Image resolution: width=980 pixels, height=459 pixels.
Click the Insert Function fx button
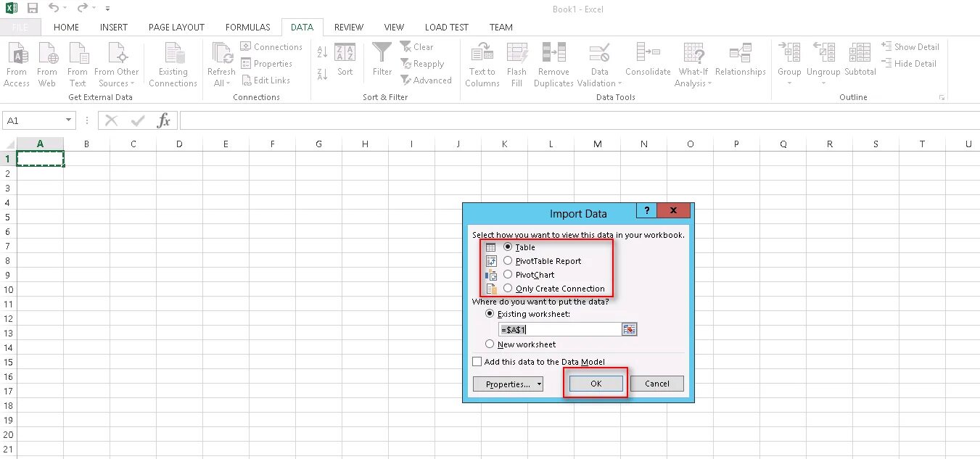tap(164, 121)
